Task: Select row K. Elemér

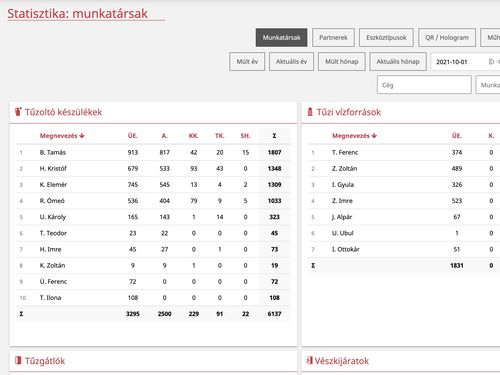Action: tap(153, 184)
